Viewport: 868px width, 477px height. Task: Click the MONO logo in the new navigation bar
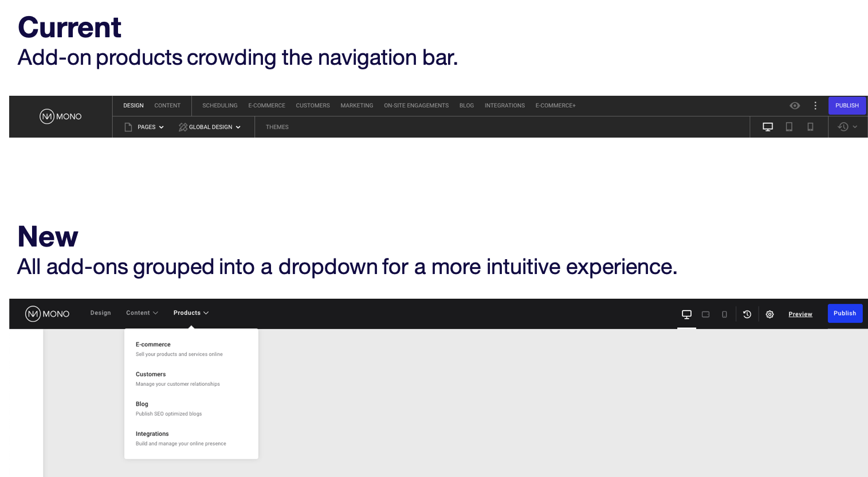(x=48, y=314)
